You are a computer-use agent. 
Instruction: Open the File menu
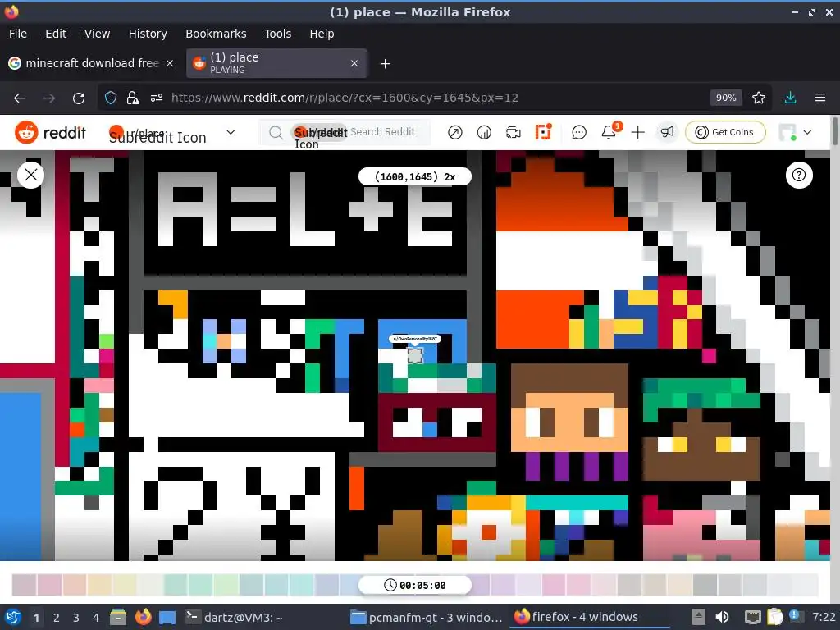pos(18,34)
